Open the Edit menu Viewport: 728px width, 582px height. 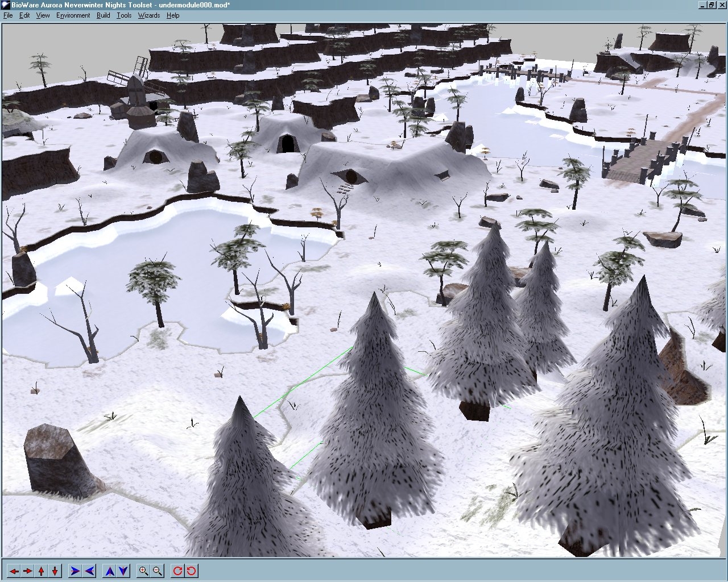click(x=24, y=15)
